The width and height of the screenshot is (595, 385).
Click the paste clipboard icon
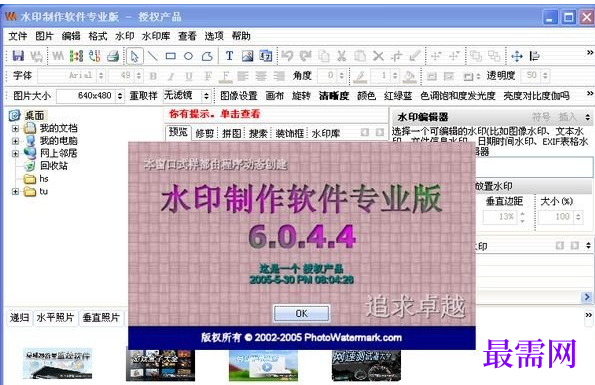click(x=360, y=56)
